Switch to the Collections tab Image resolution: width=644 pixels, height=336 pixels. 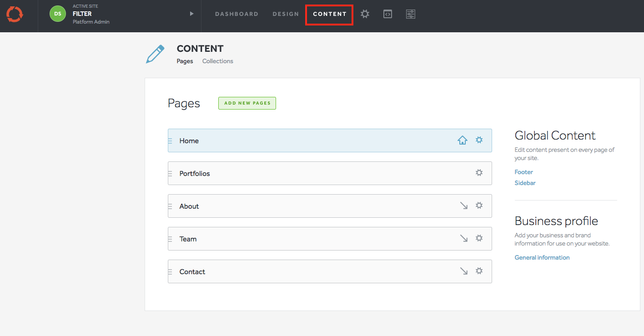217,61
